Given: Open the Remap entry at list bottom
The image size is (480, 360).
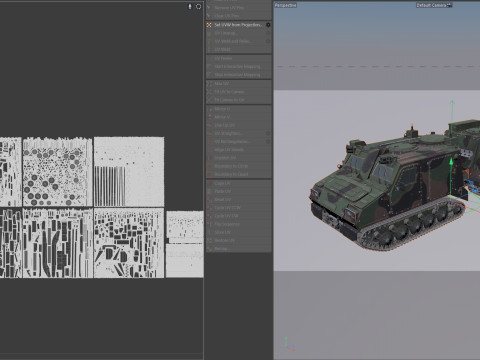Looking at the screenshot, I should 239,248.
